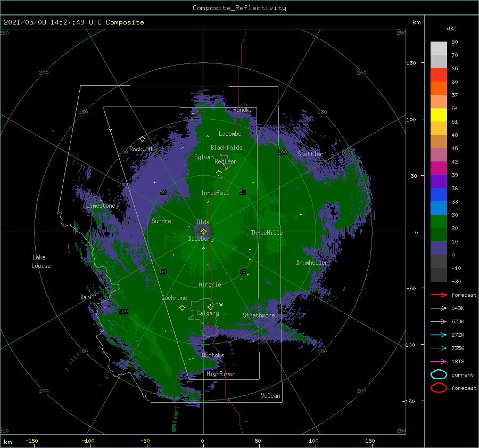
Task: Click the red forecast arrow in legend
Action: pos(439,295)
